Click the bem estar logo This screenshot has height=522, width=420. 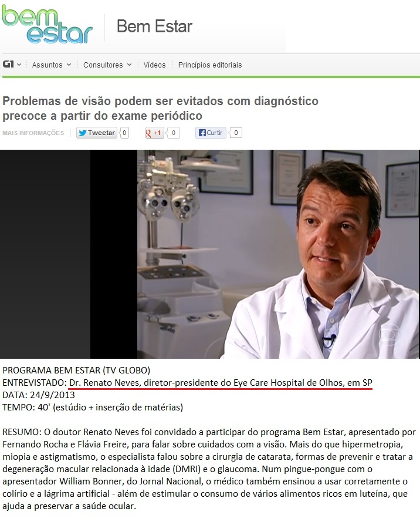47,24
